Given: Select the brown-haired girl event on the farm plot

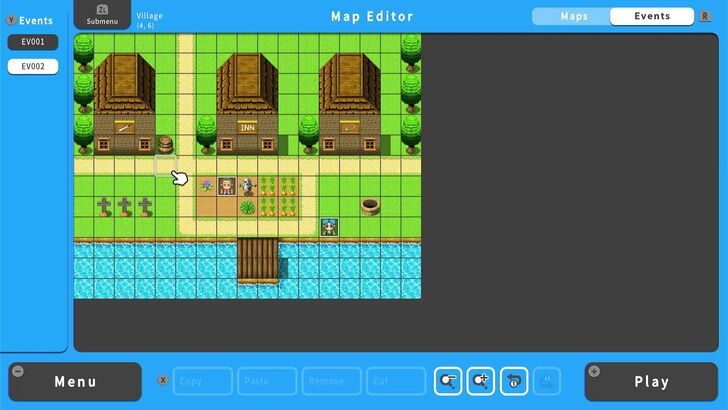Looking at the screenshot, I should tap(227, 186).
